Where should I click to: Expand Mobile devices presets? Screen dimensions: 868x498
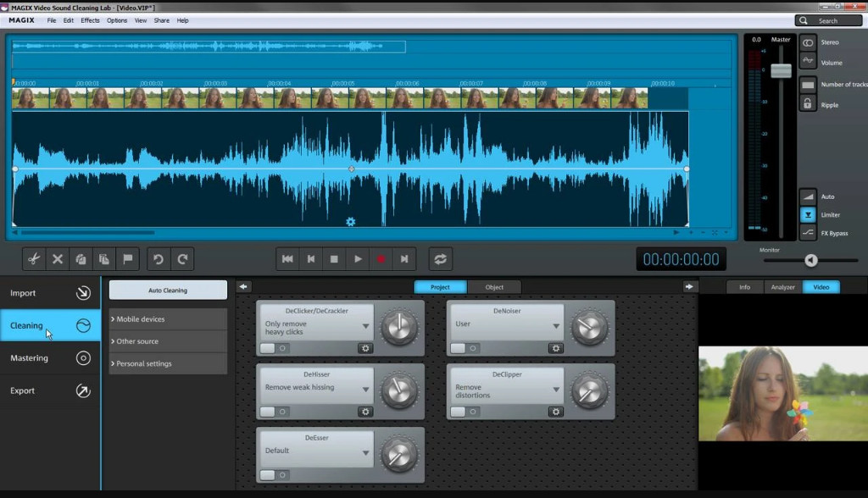pos(168,319)
